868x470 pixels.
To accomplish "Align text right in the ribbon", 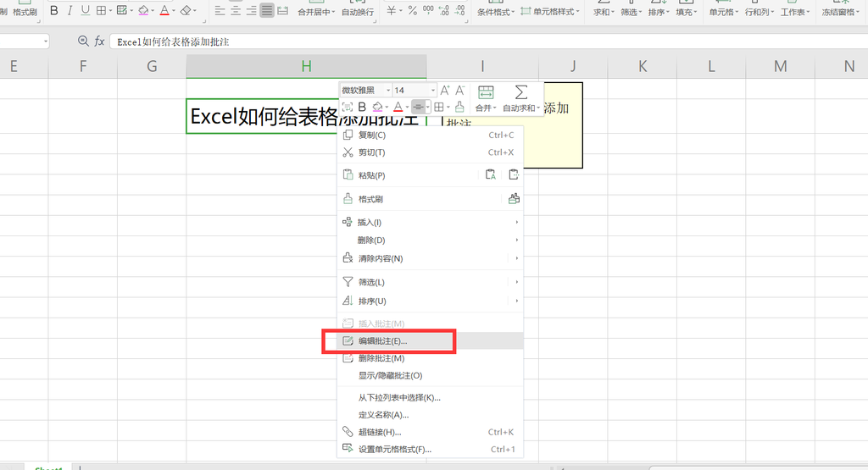I will 251,10.
